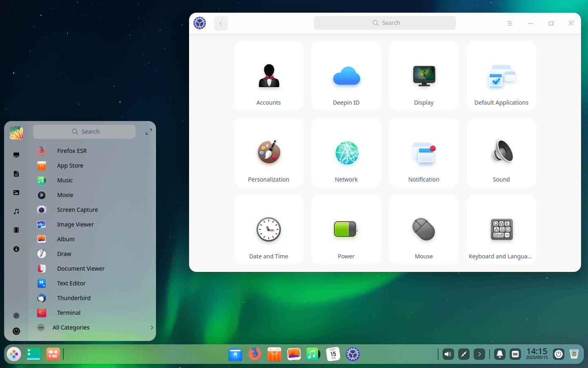This screenshot has height=368, width=588.
Task: Open the Control Center hamburger menu
Action: (510, 23)
